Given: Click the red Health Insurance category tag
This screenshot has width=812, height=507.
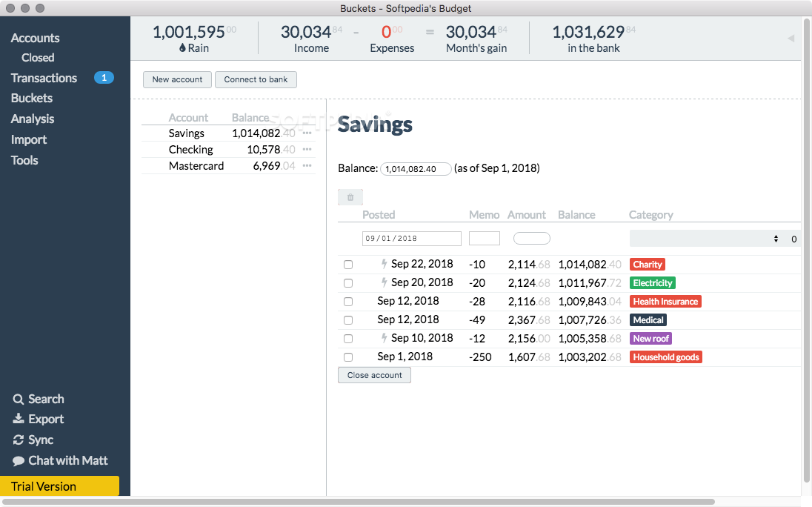Looking at the screenshot, I should (665, 302).
